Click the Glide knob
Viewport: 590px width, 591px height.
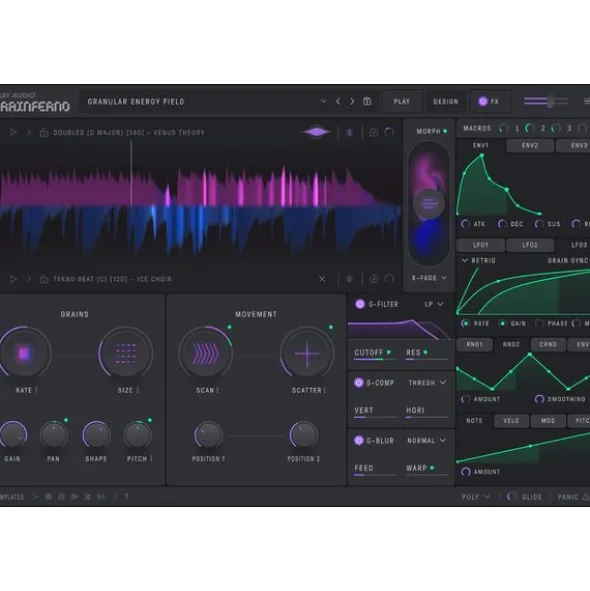pos(512,497)
